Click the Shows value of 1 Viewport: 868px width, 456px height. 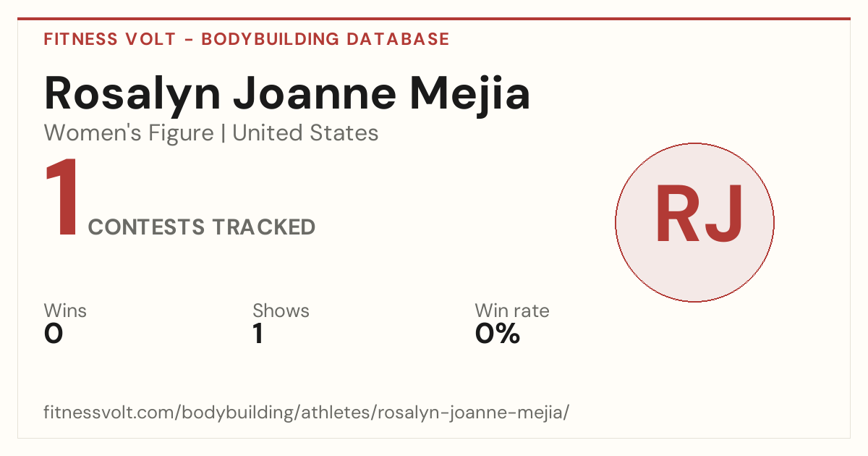tap(258, 334)
